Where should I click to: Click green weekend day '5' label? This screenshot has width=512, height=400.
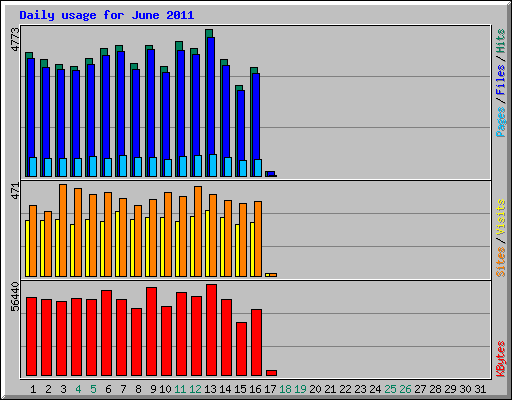[93, 389]
